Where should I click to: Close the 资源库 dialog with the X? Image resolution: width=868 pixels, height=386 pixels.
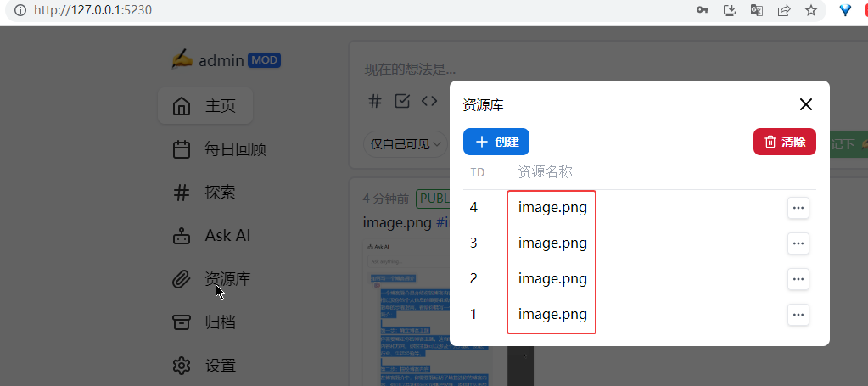coord(805,104)
